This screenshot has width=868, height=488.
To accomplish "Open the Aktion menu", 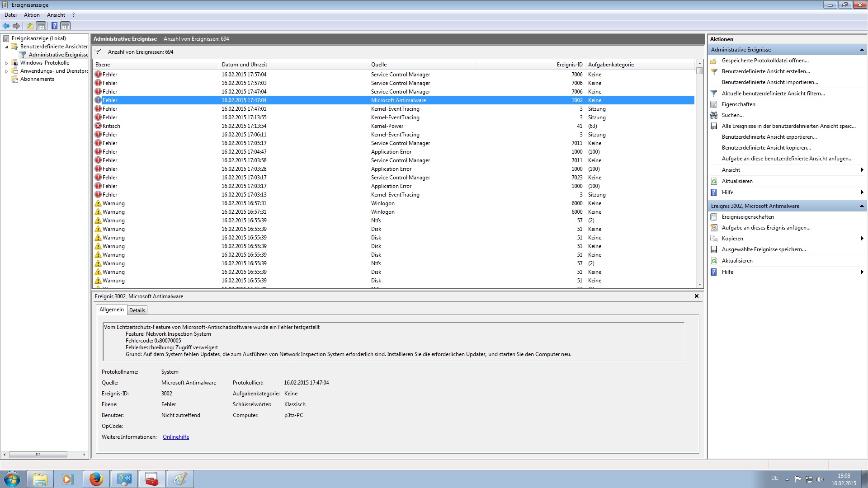I will pos(32,15).
